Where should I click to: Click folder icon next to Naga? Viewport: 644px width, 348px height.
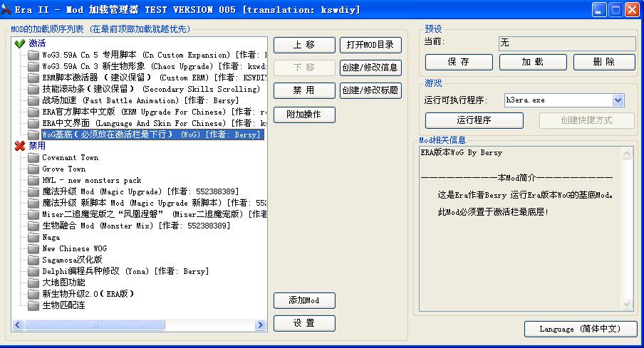coord(33,237)
